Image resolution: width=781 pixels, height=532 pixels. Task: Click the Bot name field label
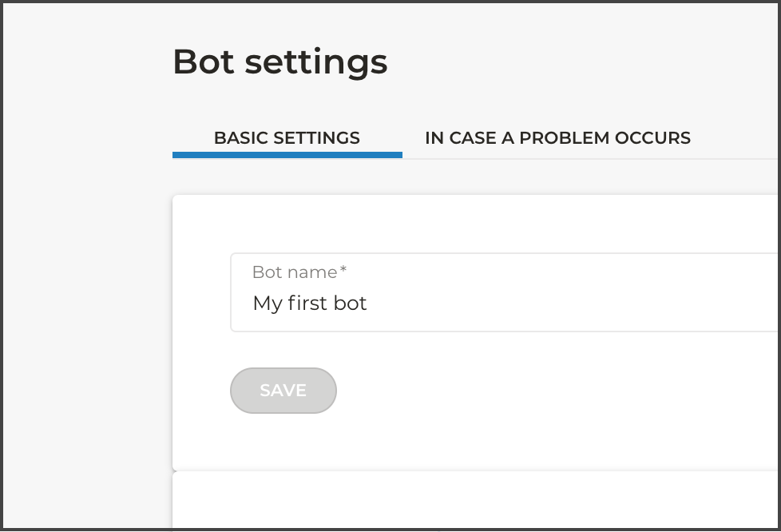click(x=295, y=272)
